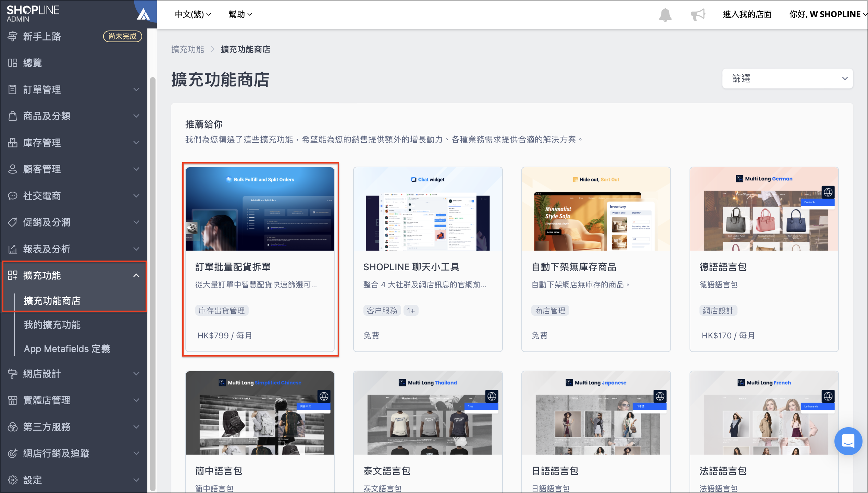Click the 網店設計 tag on 德語語言包
Viewport: 868px width, 493px height.
click(718, 311)
